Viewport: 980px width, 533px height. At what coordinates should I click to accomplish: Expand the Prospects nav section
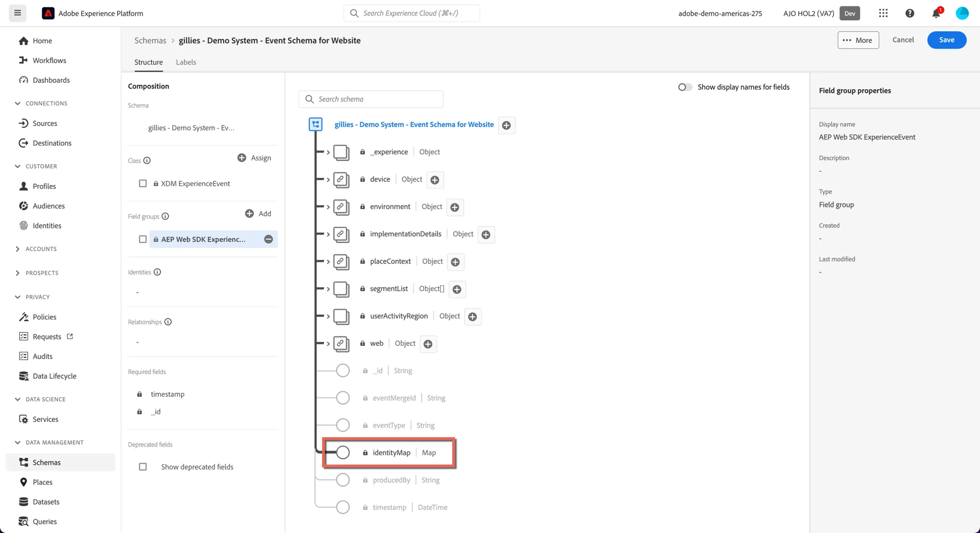coord(17,273)
